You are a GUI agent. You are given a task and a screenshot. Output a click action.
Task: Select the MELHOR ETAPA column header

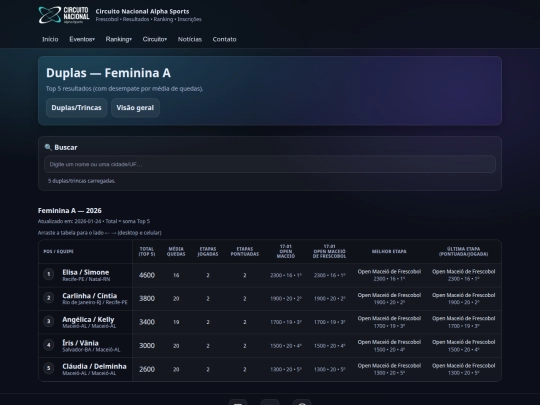pos(389,251)
